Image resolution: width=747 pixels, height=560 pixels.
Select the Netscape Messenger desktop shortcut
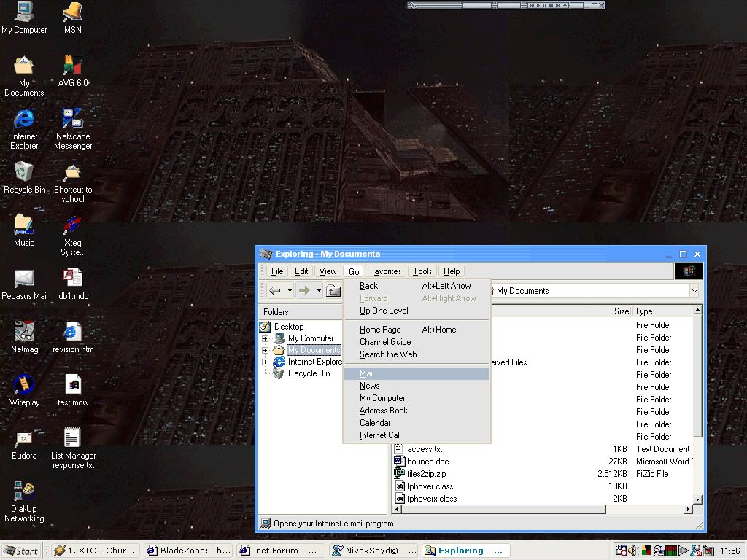click(x=72, y=120)
